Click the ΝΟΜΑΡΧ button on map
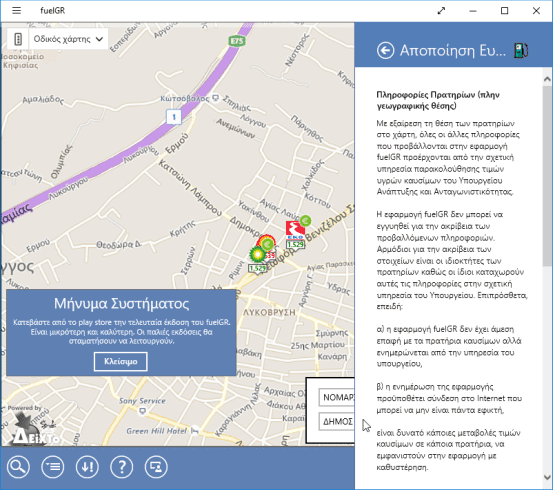 tap(337, 398)
